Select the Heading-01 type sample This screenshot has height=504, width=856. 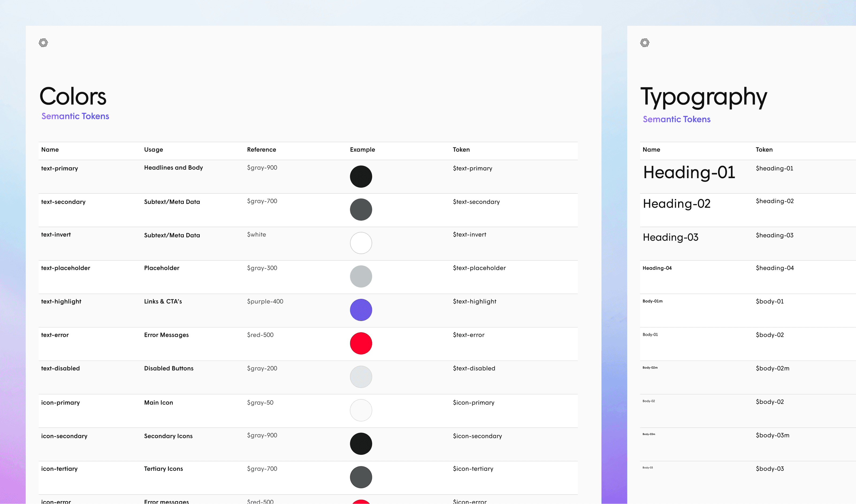(689, 172)
